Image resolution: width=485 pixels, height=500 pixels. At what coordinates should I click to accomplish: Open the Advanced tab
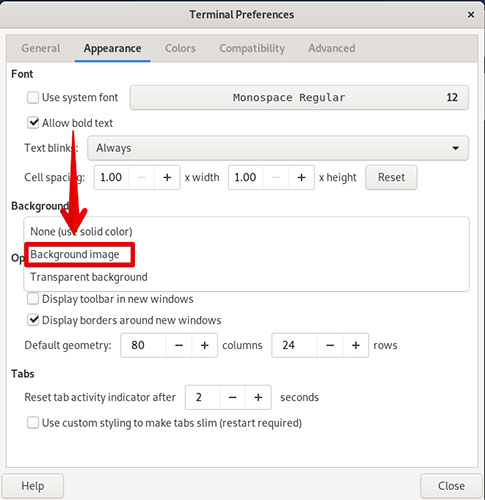(x=332, y=48)
